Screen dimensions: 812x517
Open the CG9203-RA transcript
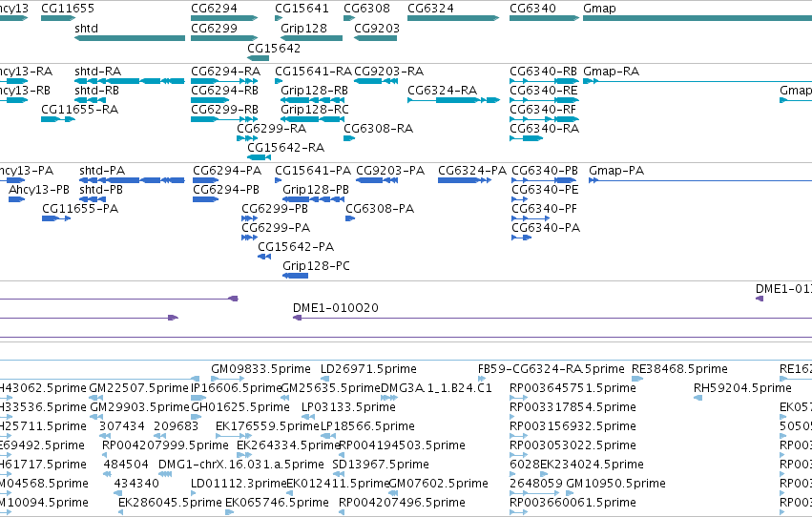coord(376,81)
